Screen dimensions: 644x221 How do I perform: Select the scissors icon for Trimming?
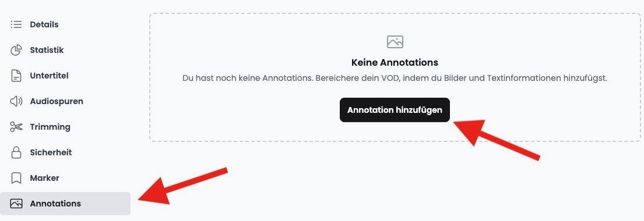[16, 127]
